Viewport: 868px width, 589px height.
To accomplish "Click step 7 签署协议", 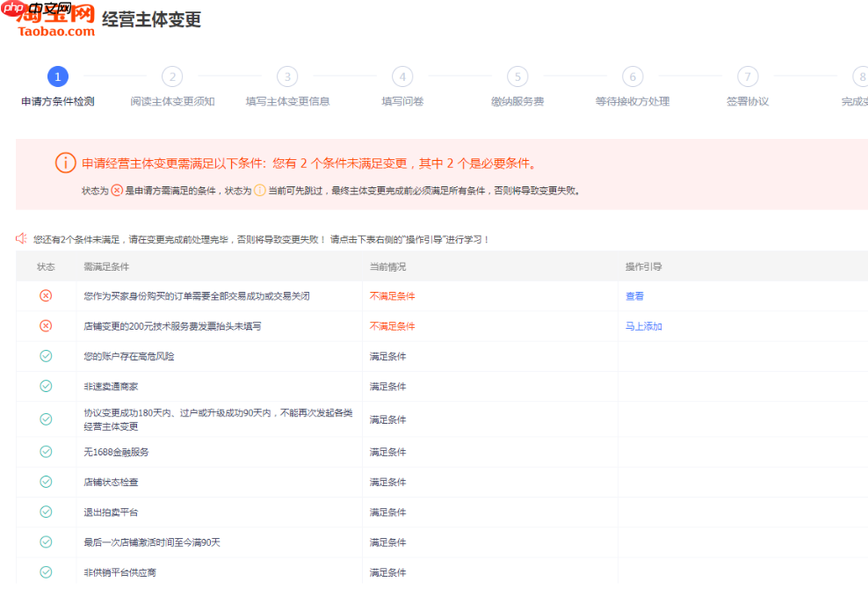I will click(748, 77).
